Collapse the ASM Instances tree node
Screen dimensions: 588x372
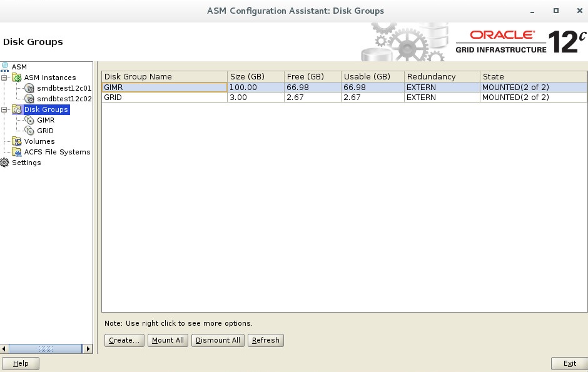pos(4,78)
